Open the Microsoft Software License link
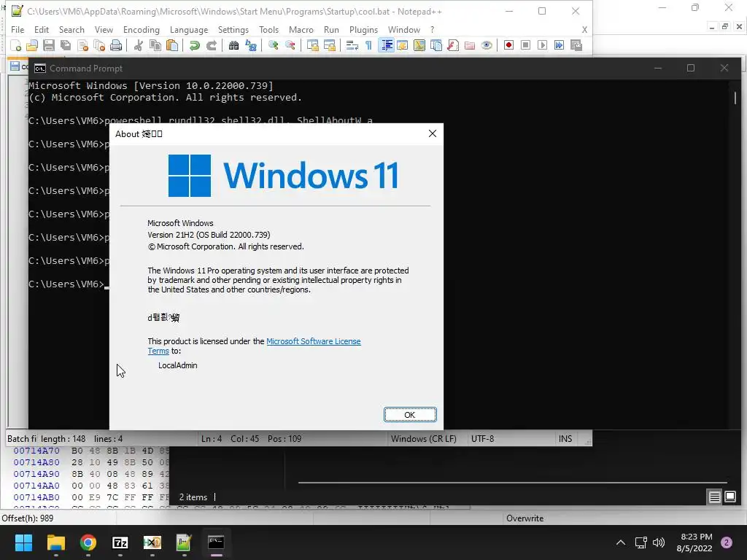747x560 pixels. coord(313,341)
